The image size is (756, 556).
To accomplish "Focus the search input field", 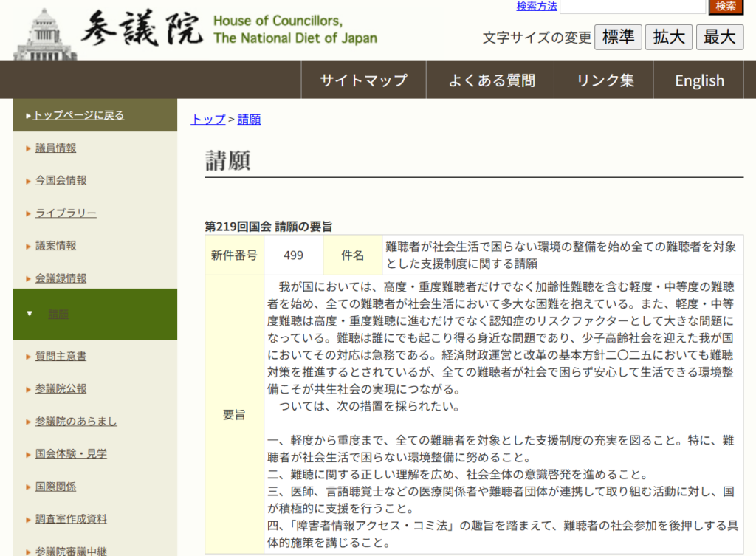I will pos(633,7).
